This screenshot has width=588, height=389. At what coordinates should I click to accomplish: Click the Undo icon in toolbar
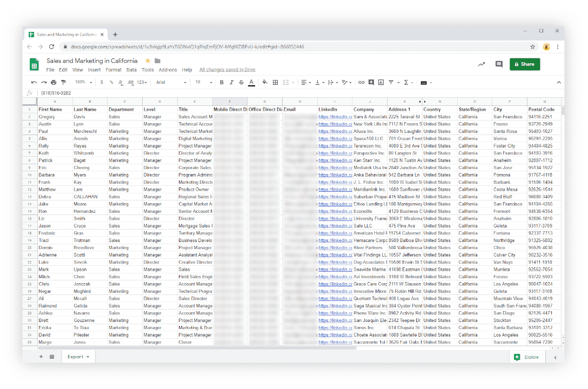pyautogui.click(x=34, y=83)
